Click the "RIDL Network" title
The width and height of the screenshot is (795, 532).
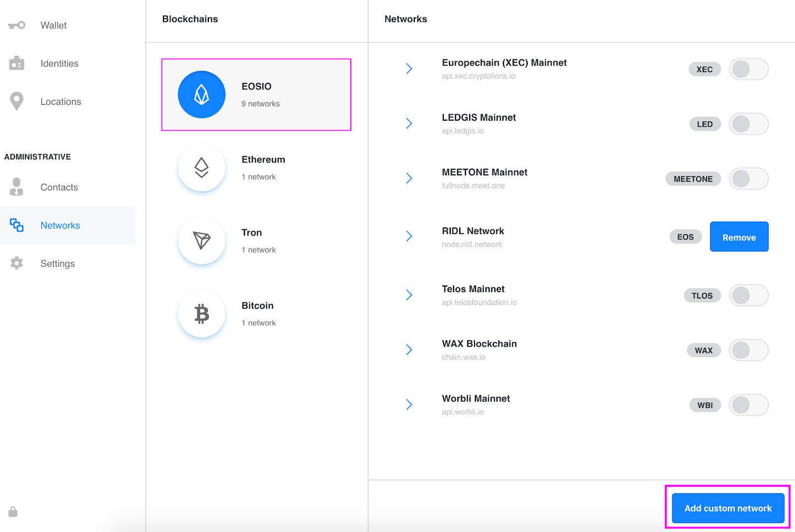coord(473,231)
